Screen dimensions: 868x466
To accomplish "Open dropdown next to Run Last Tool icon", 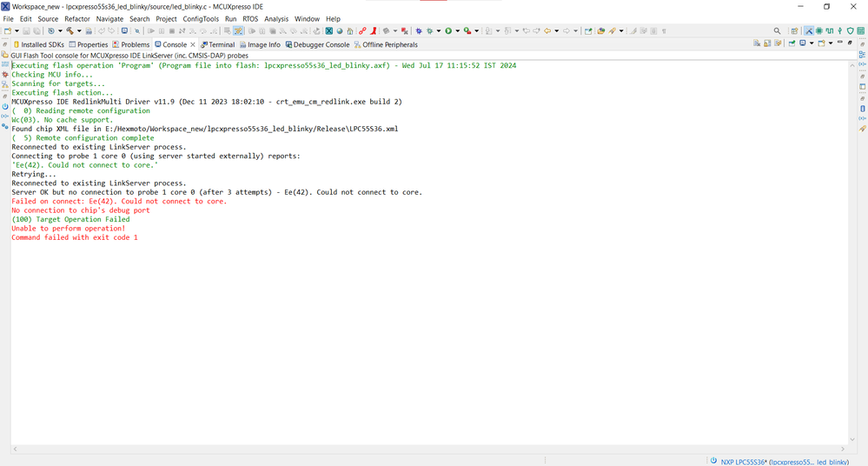I will coord(477,31).
